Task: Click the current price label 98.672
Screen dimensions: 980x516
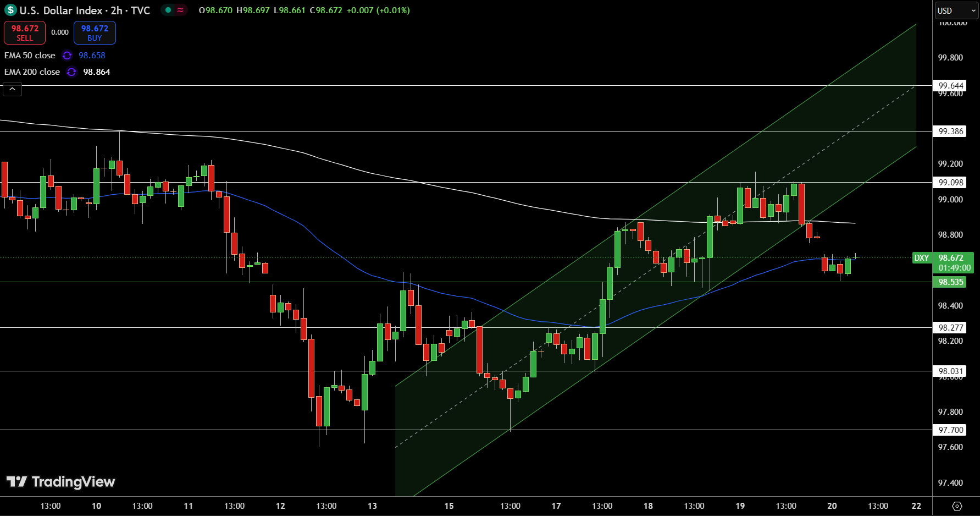Action: [951, 258]
